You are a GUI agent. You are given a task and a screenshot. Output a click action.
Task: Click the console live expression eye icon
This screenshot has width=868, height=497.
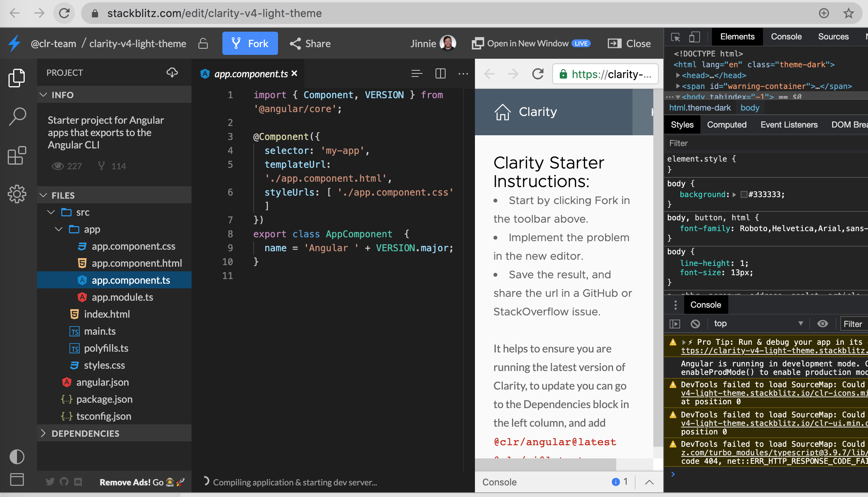[x=823, y=323]
